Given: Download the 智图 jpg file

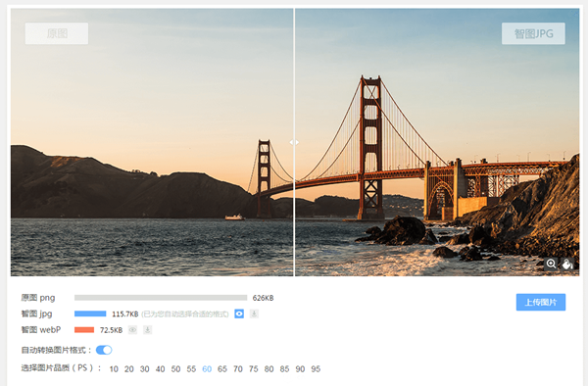Looking at the screenshot, I should pyautogui.click(x=254, y=314).
